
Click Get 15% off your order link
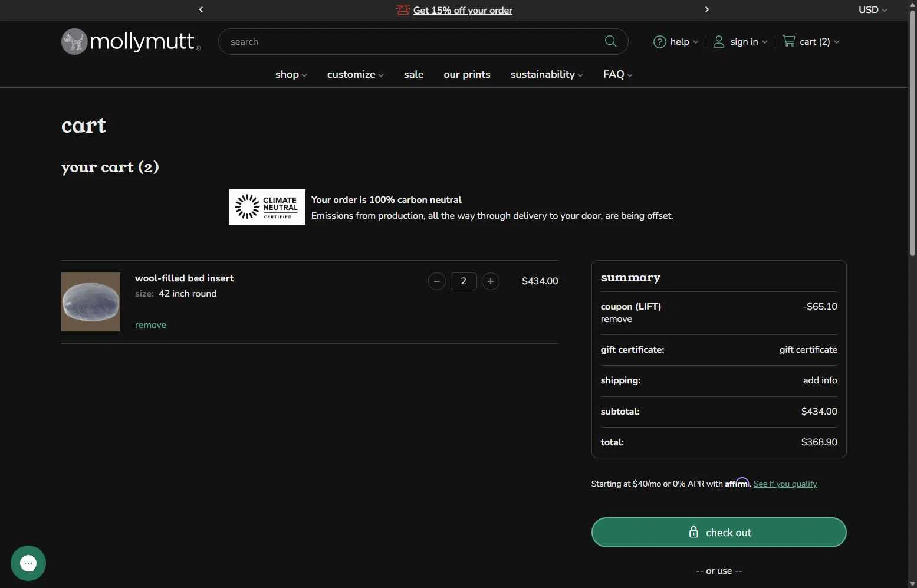click(x=463, y=10)
